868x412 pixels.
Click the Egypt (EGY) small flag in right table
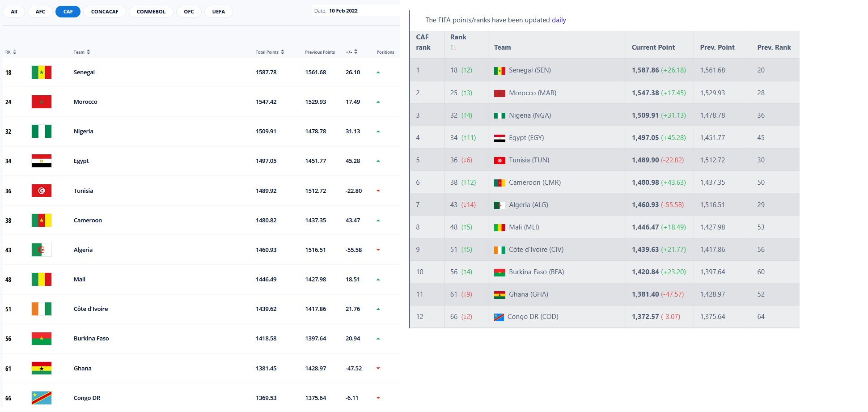500,138
